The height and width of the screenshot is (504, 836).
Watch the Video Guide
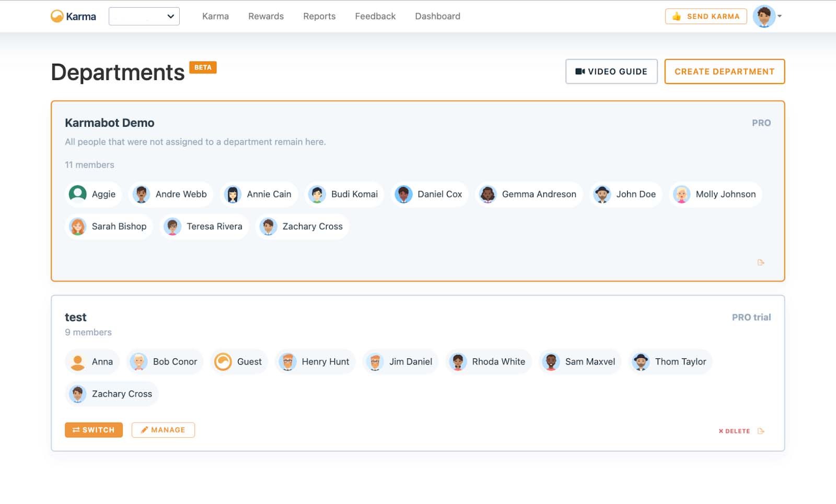pyautogui.click(x=611, y=72)
